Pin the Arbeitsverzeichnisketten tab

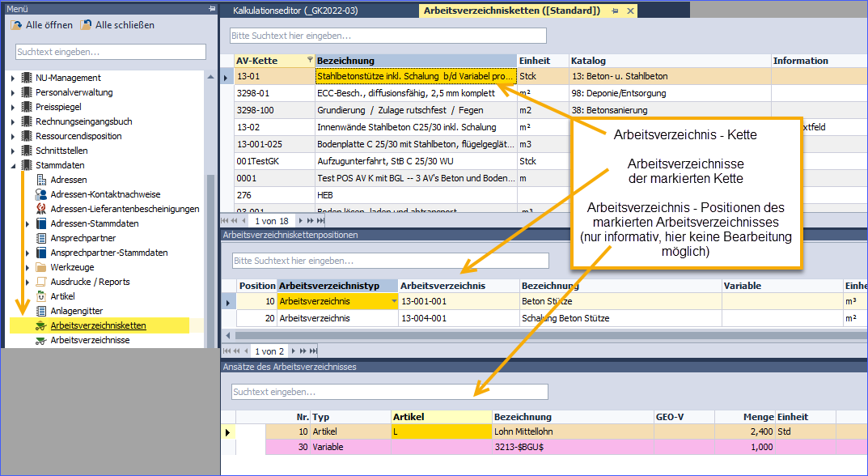615,11
